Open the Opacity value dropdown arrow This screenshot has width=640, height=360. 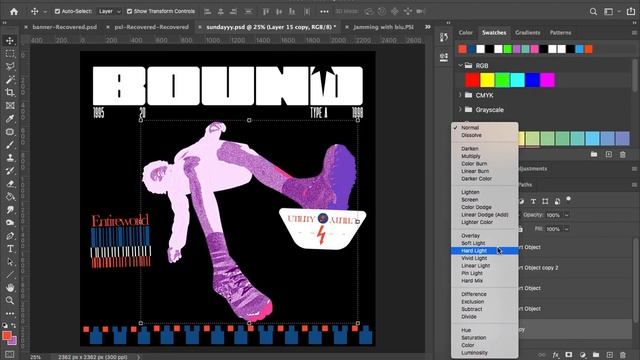[567, 215]
